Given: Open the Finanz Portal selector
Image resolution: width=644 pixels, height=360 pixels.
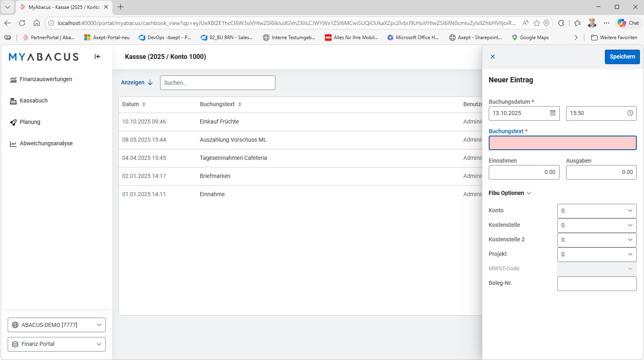Looking at the screenshot, I should coord(56,344).
